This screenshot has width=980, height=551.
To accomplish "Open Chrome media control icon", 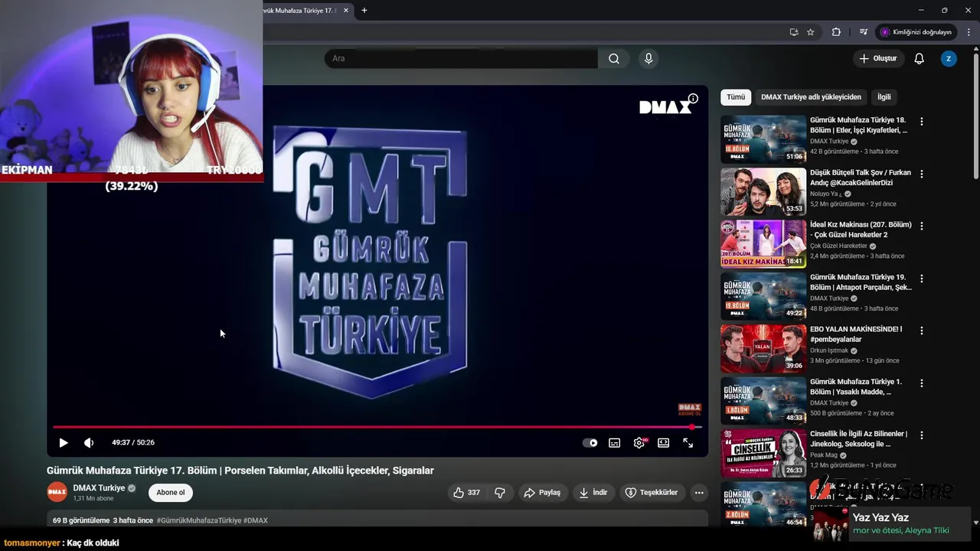I will click(x=863, y=32).
